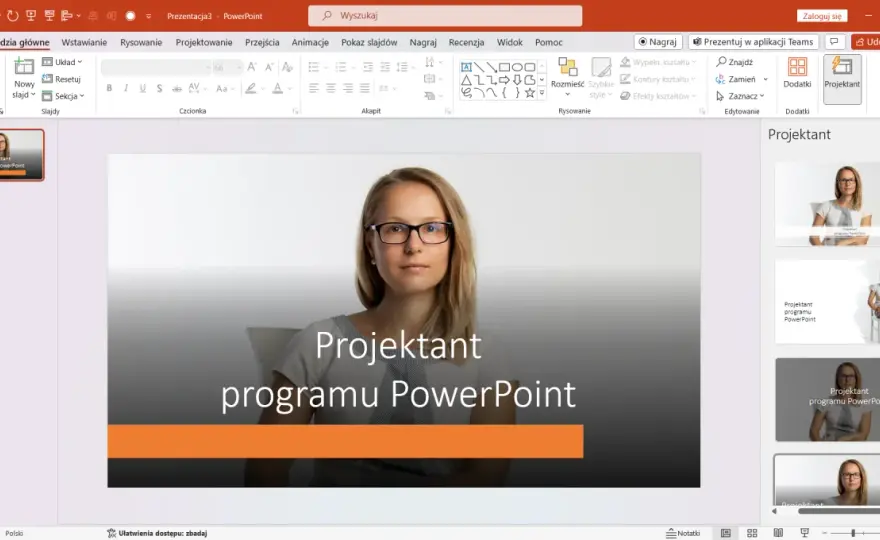Open the font color dropdown arrow
Viewport: 880px width, 540px height.
coord(290,88)
